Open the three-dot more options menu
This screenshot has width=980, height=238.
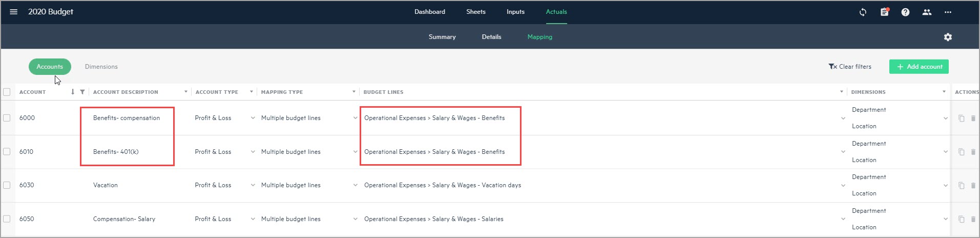pos(948,12)
